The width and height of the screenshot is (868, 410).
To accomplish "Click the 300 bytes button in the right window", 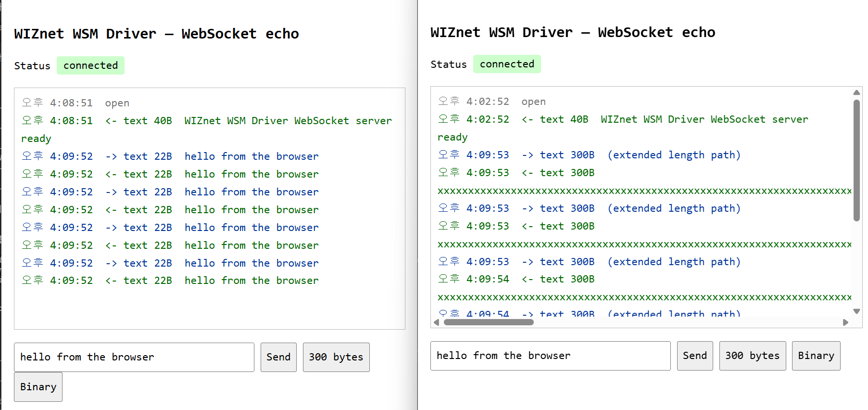I will tap(753, 356).
